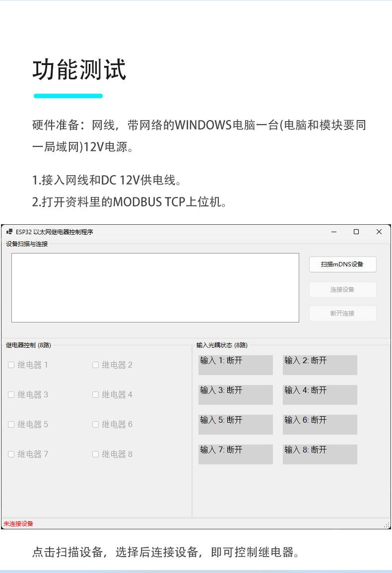Toggle the 继电器 4 checkbox
This screenshot has width=392, height=573.
pos(96,395)
